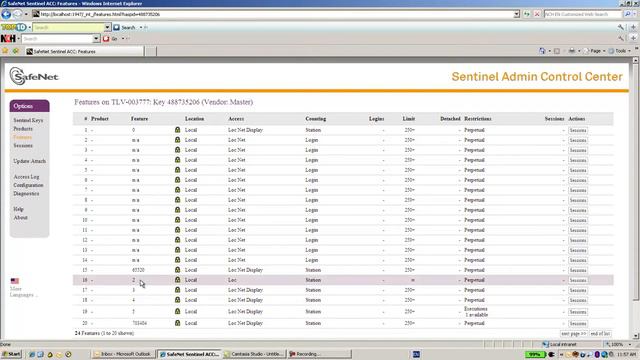Click the end of list button

(600, 333)
